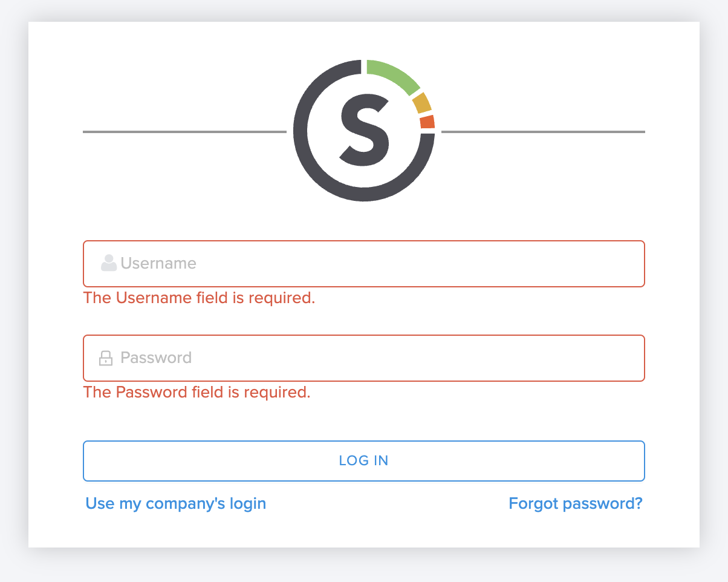Click the yellow segment of the logo ring
This screenshot has height=582, width=728.
[x=420, y=102]
